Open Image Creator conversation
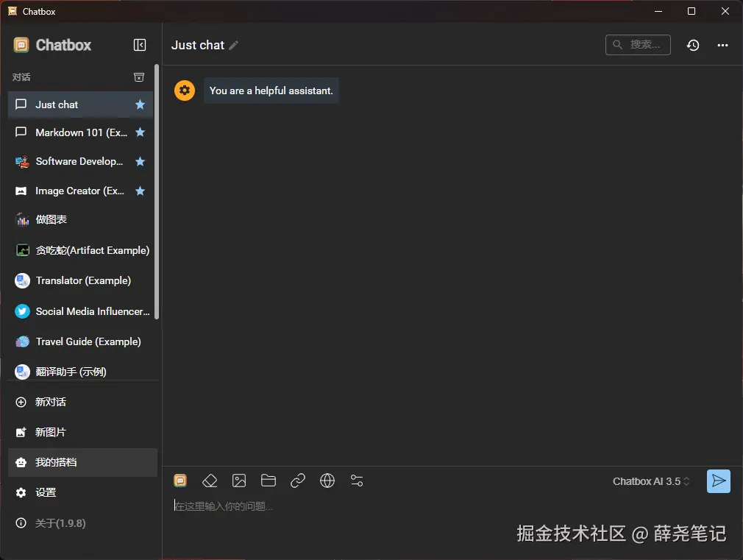This screenshot has width=743, height=560. pos(80,191)
